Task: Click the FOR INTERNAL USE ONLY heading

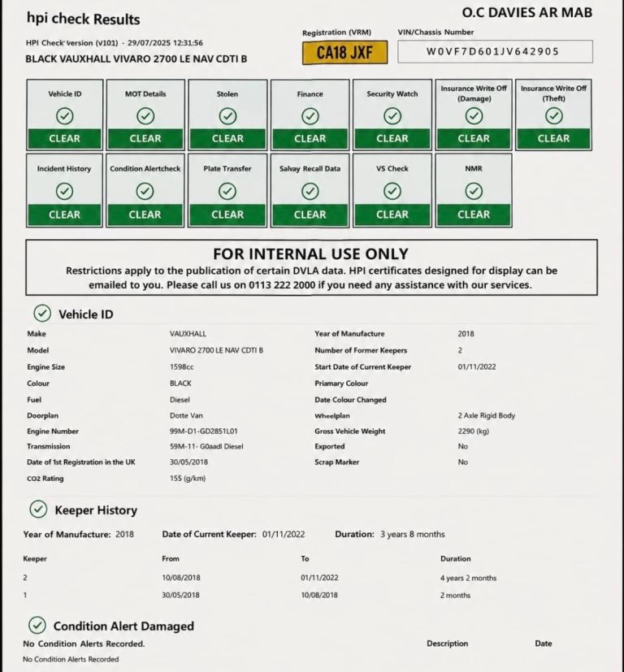Action: point(310,254)
